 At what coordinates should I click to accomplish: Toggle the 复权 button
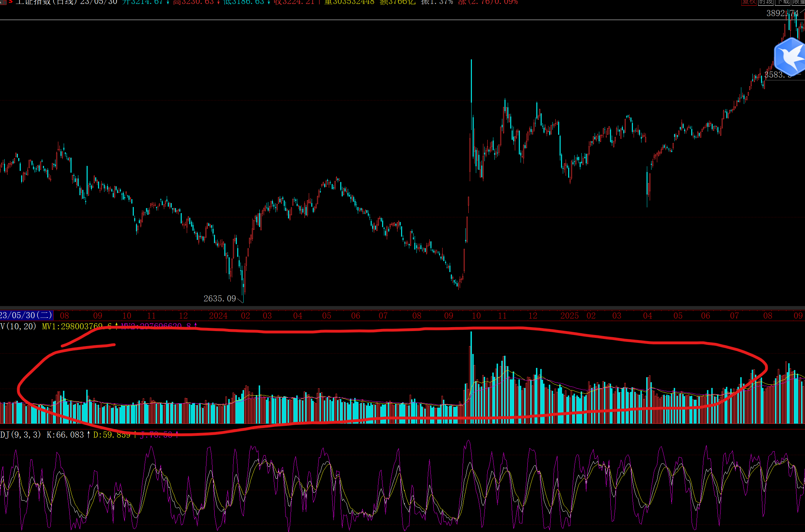(748, 2)
